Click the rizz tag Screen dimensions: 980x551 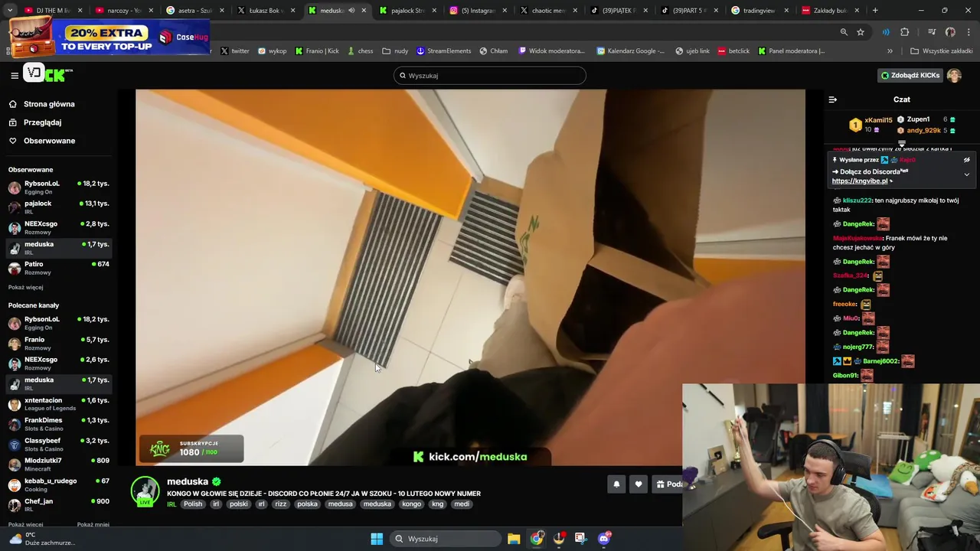click(281, 504)
